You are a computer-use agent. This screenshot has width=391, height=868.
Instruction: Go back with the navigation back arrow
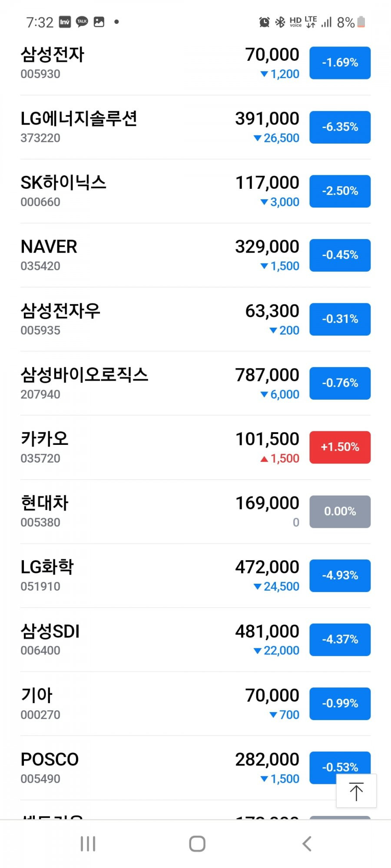(x=307, y=844)
